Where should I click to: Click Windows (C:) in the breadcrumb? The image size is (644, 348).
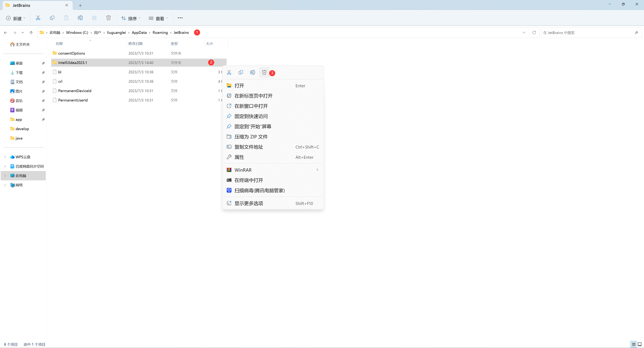[77, 33]
